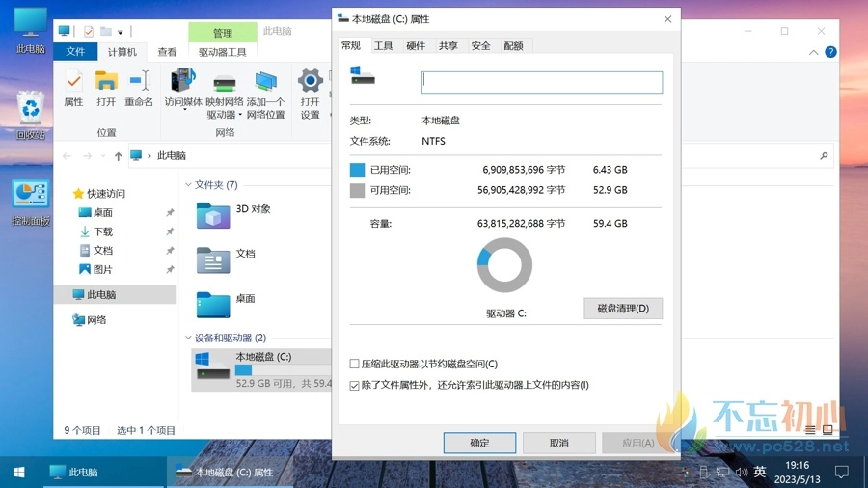Click the Explorer help question mark icon

coord(830,52)
